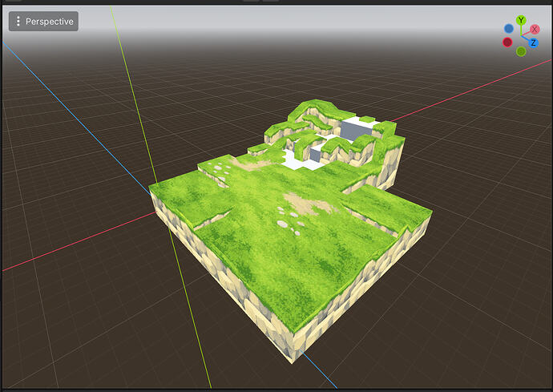Image resolution: width=553 pixels, height=392 pixels.
Task: Open the Perspective view menu
Action: 43,21
